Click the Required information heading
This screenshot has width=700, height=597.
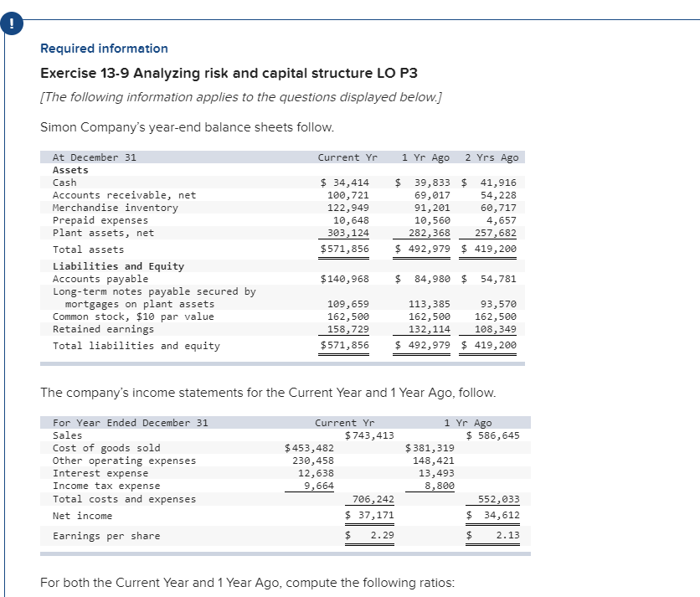[x=86, y=49]
